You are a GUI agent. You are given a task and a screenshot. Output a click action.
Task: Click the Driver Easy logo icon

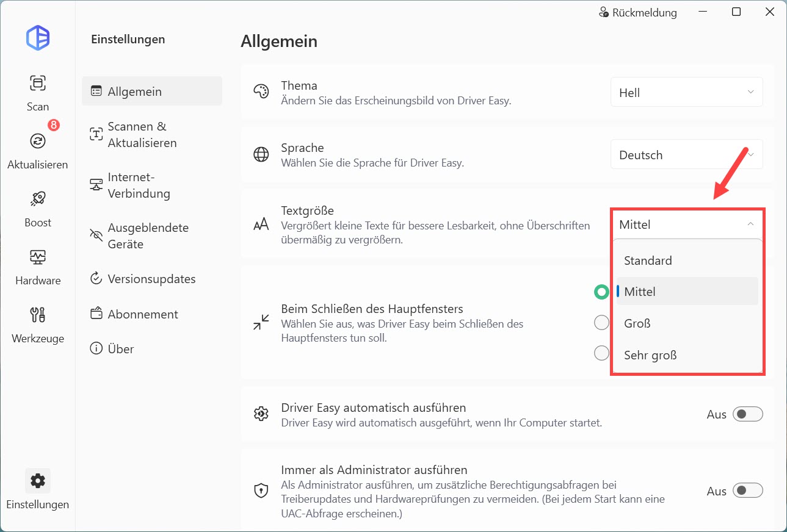(x=38, y=38)
